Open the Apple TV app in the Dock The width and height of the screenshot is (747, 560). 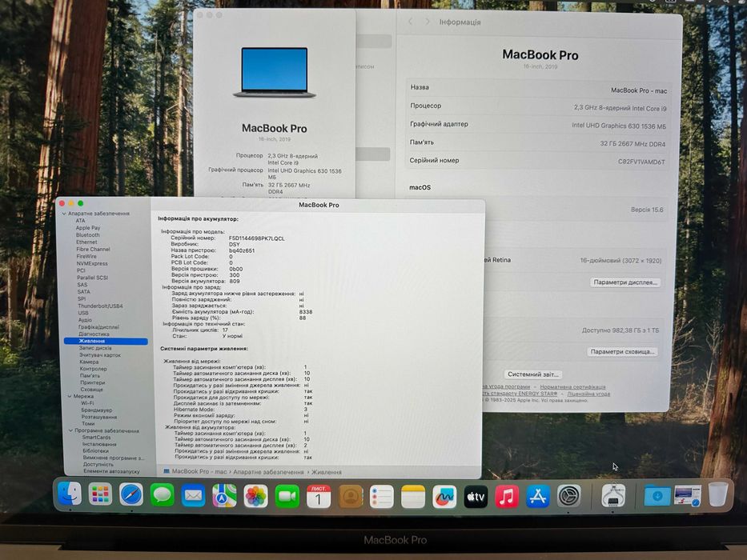(476, 497)
